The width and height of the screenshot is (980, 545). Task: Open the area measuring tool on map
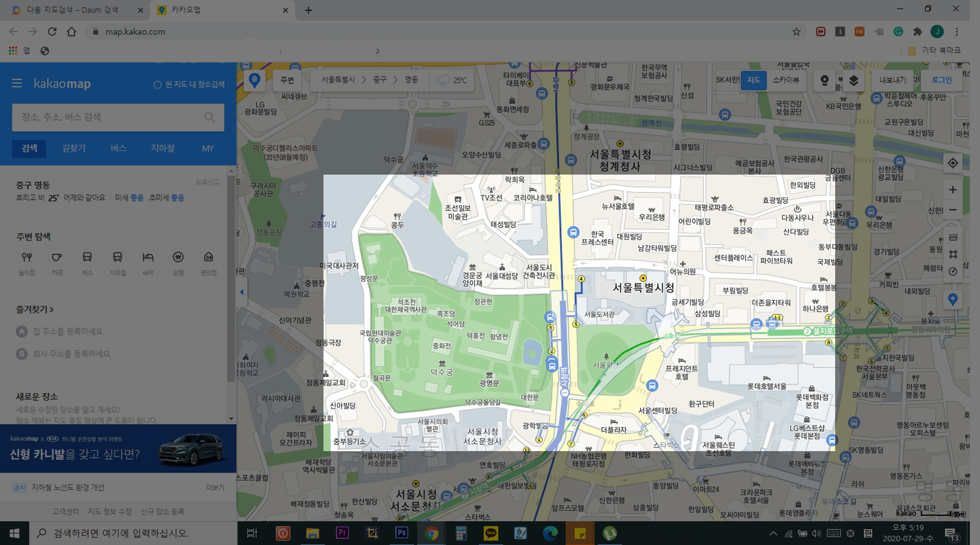pos(953,254)
